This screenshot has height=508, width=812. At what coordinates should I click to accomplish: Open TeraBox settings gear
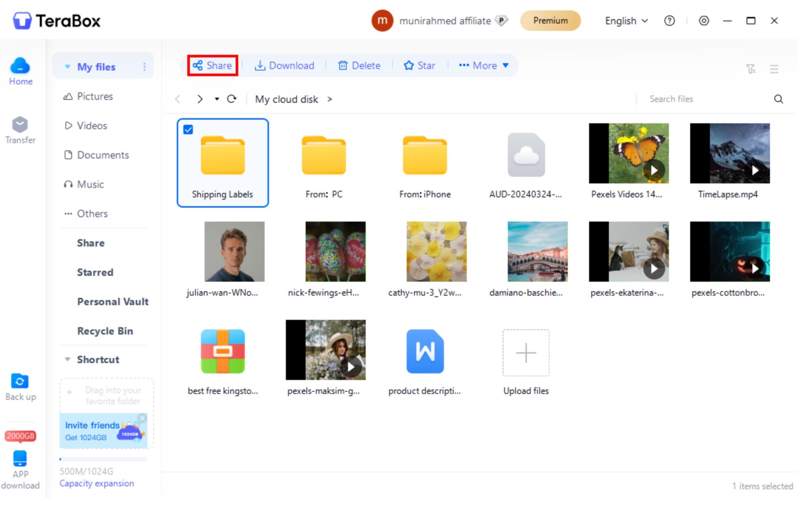pos(704,21)
